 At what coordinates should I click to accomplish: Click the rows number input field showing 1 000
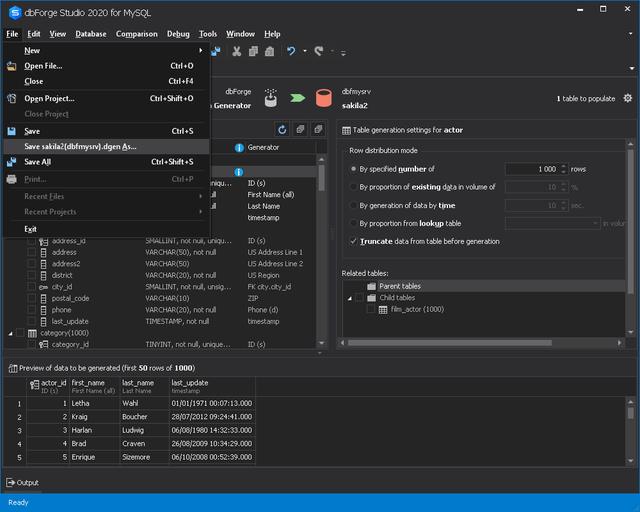tap(532, 169)
